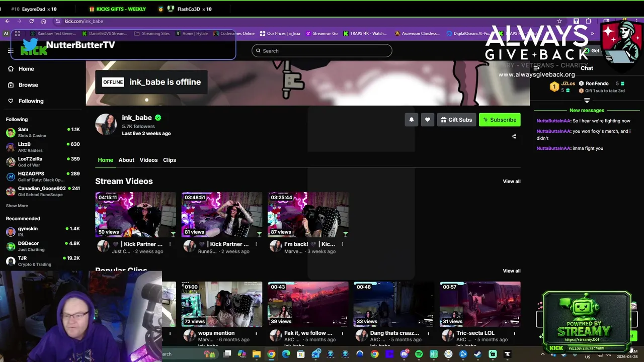View all Popular Clips
Screen dimensions: 644x362
tap(512, 271)
